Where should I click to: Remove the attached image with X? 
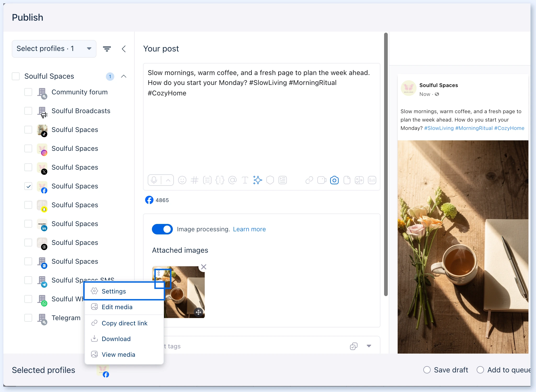204,267
